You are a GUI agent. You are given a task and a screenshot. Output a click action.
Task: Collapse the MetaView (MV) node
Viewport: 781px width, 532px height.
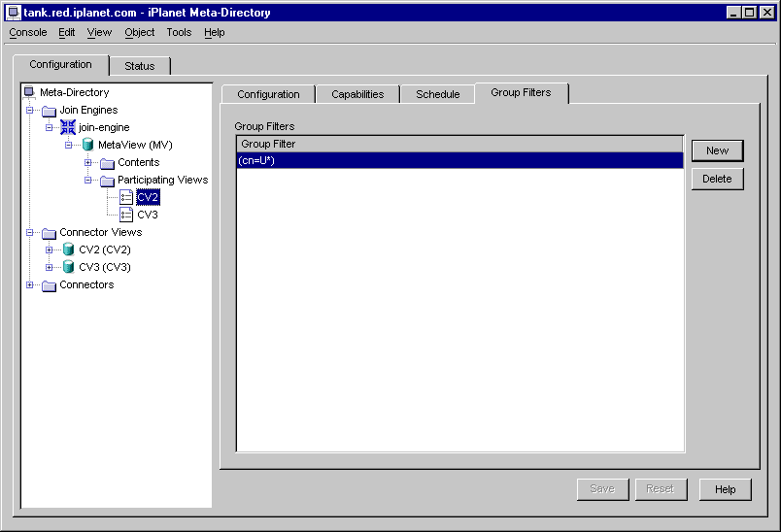[x=68, y=145]
